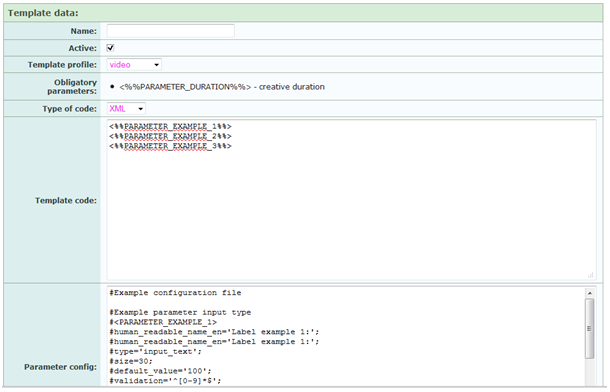This screenshot has height=392, width=610.
Task: Click the 'Type of code:' label
Action: (x=70, y=108)
